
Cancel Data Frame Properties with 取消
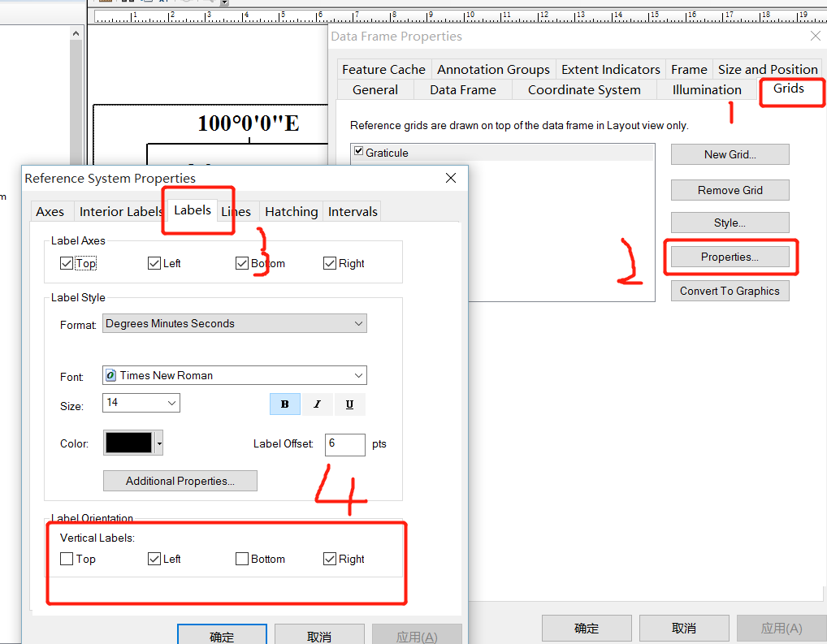684,629
